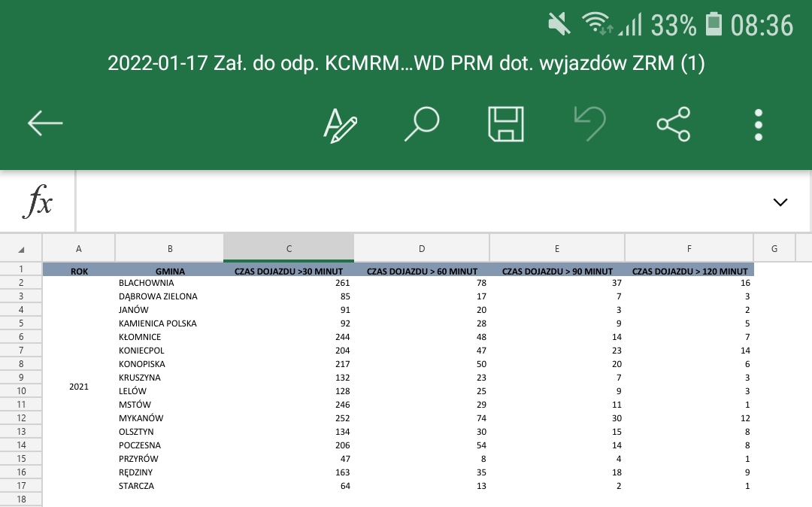Screen dimensions: 812x507
Task: Tap the fx insert function icon
Action: (x=38, y=202)
